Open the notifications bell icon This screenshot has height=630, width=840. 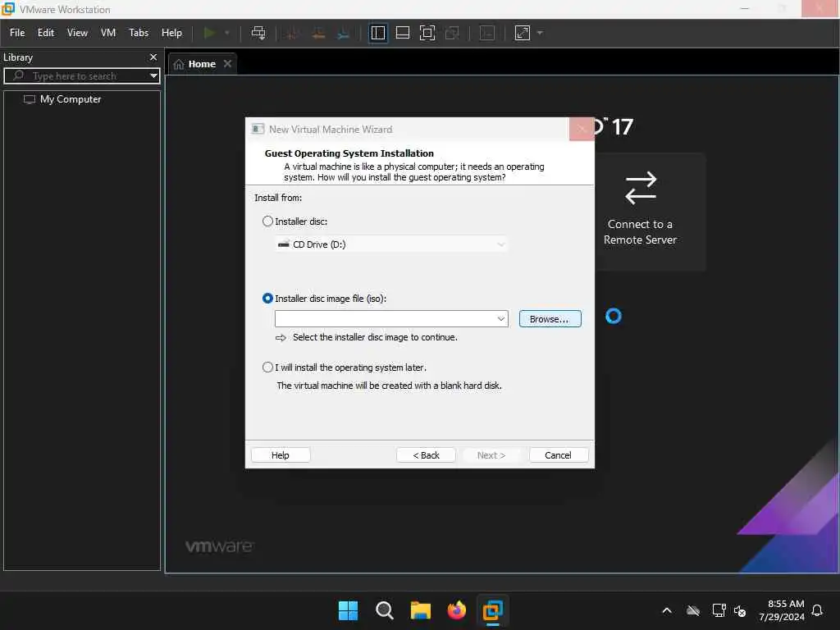[x=817, y=610]
